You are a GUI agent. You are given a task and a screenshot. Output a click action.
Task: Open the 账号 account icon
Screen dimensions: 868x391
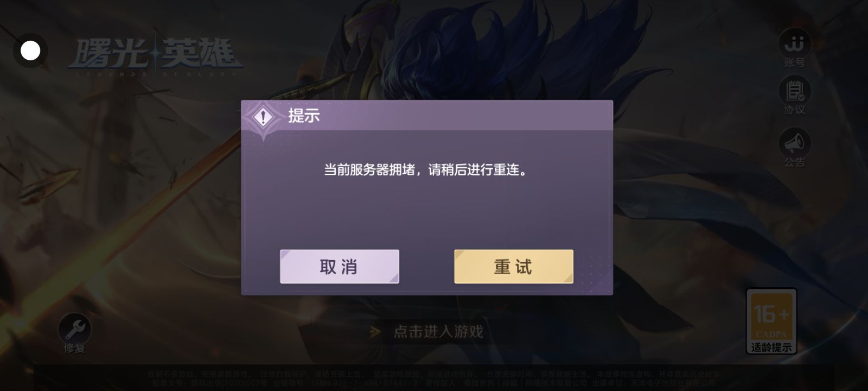794,43
